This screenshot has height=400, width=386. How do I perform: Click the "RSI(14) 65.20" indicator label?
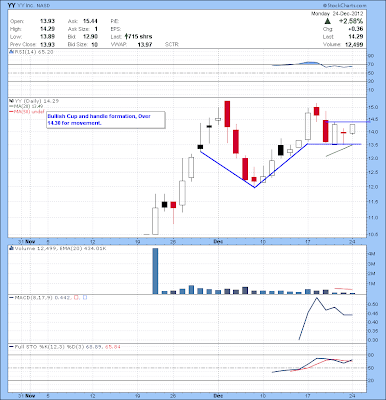[33, 52]
